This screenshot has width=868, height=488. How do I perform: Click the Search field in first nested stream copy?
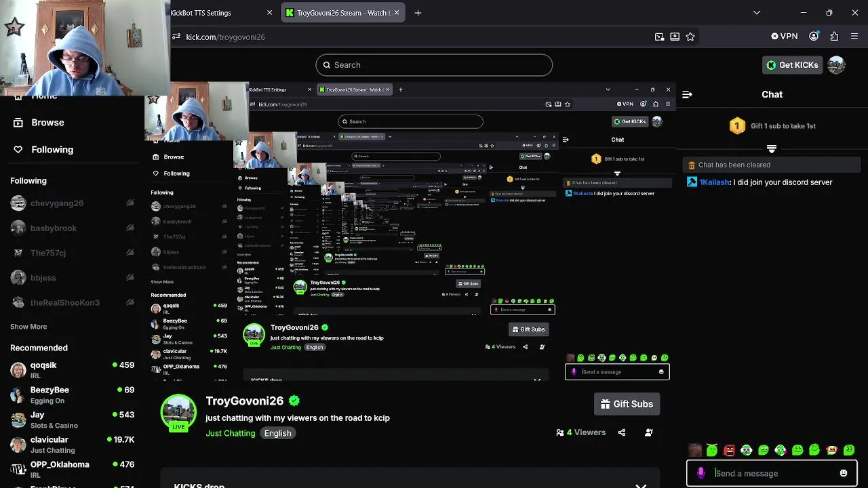(410, 121)
